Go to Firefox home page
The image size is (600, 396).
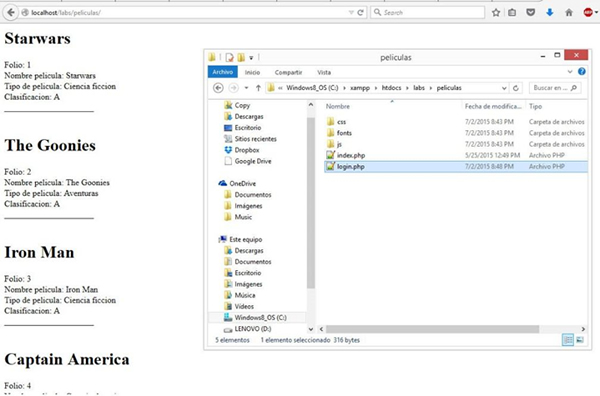[x=569, y=13]
